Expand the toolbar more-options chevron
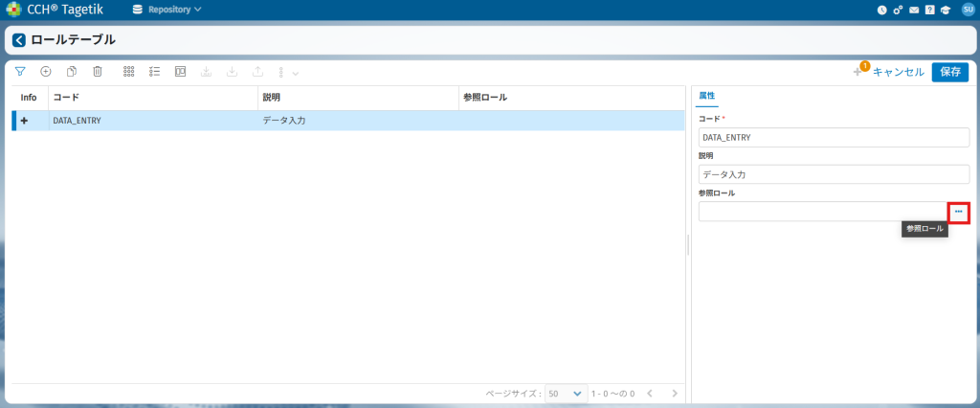980x408 pixels. (x=296, y=73)
